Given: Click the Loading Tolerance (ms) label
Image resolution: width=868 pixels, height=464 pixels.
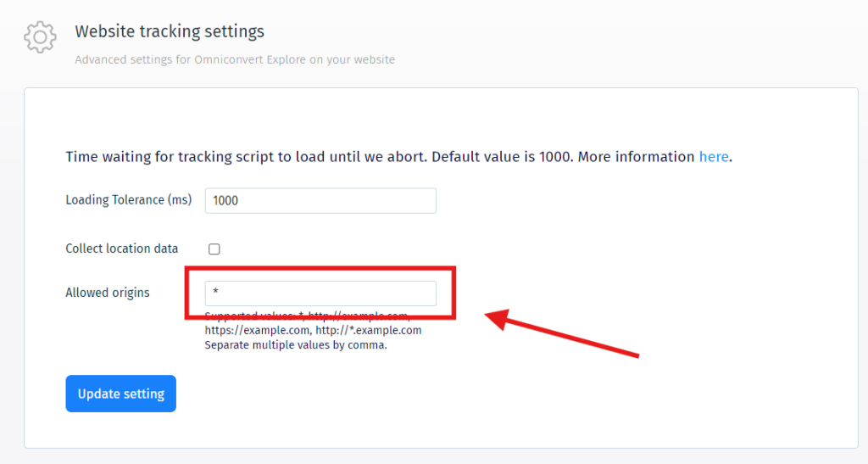Looking at the screenshot, I should tap(128, 200).
